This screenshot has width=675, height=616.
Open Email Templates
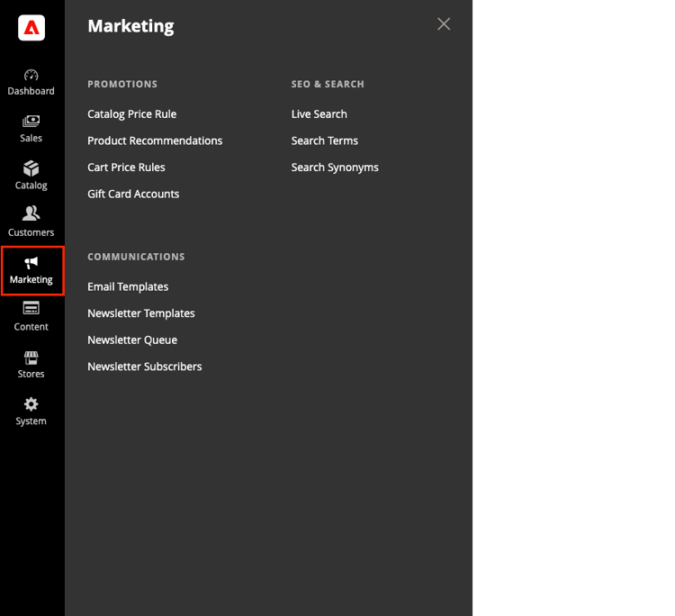[128, 287]
